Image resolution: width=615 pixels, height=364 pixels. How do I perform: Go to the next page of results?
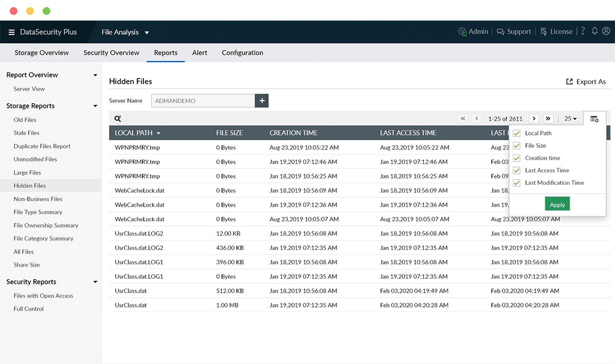[534, 119]
